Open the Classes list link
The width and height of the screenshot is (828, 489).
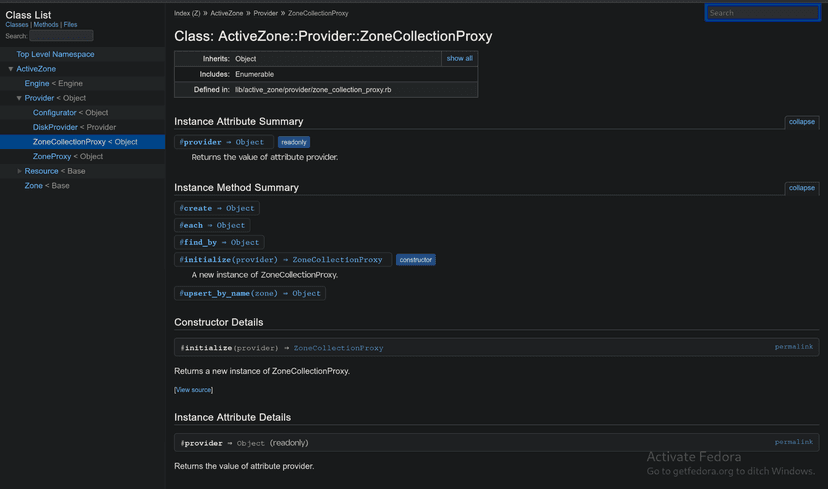[17, 24]
